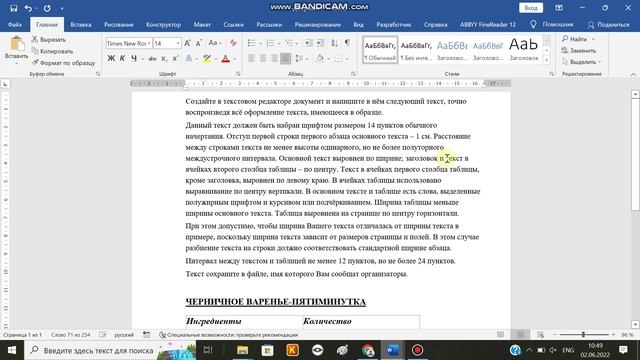Image resolution: width=640 pixels, height=360 pixels.
Task: Toggle underline Ч formatting
Action: coord(134,59)
